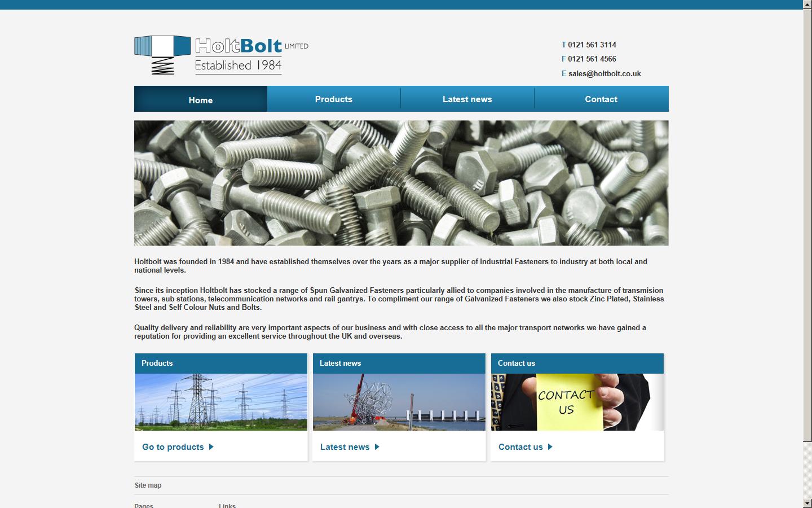
Task: Click the scrollbar up arrow
Action: pyautogui.click(x=807, y=5)
